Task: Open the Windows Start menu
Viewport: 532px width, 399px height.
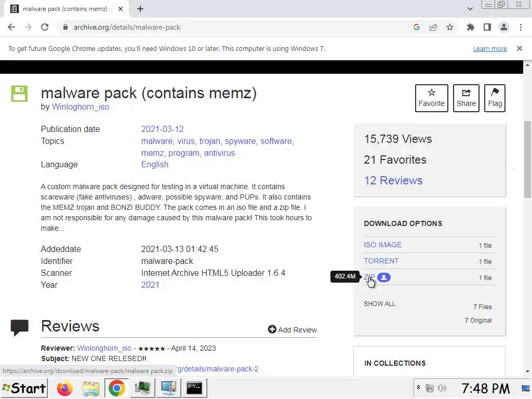Action: pos(24,388)
